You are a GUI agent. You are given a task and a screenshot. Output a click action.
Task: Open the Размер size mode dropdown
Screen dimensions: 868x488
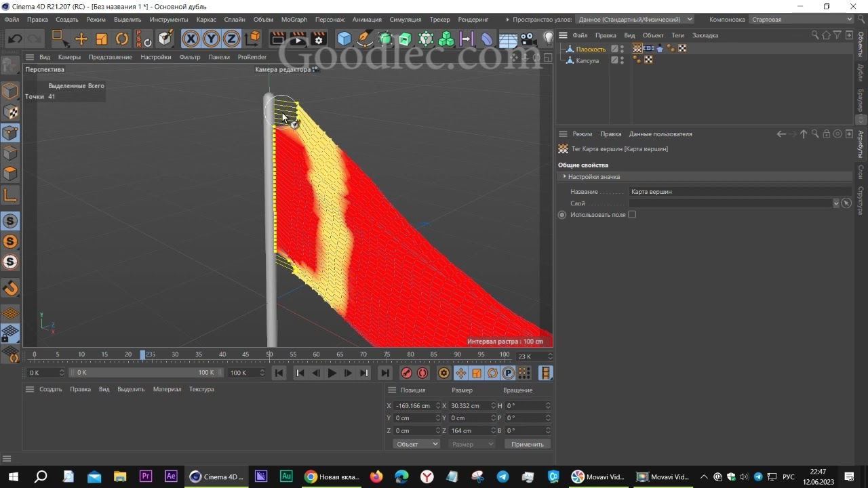472,444
